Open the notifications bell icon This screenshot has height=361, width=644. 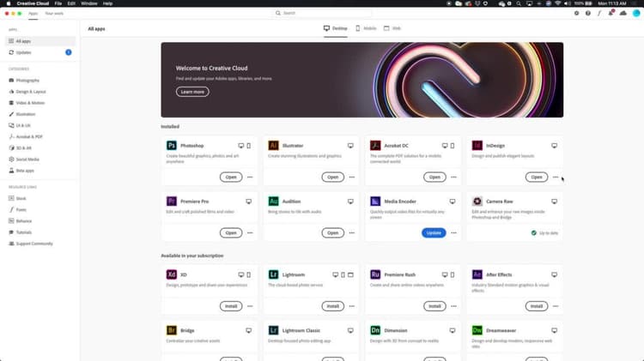click(x=611, y=13)
